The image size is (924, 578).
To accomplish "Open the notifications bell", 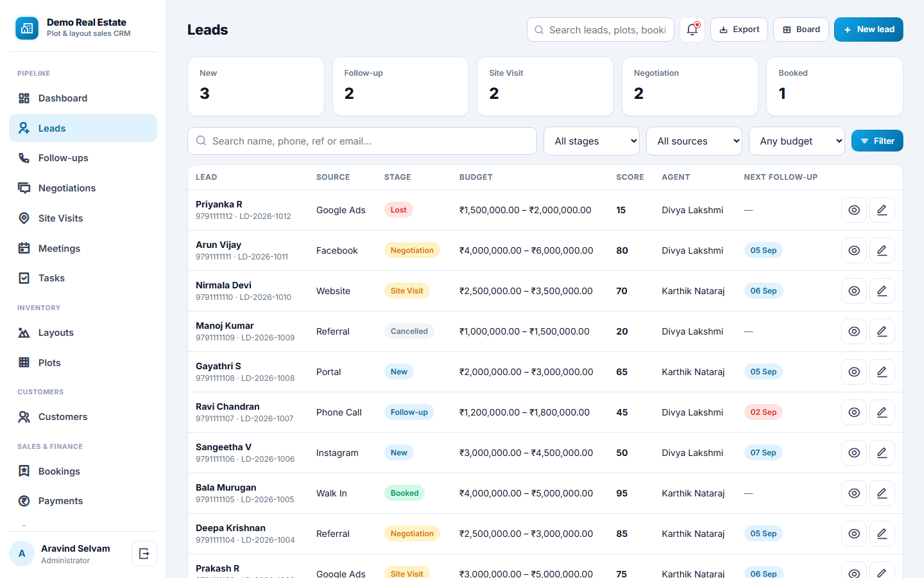I will coord(692,30).
